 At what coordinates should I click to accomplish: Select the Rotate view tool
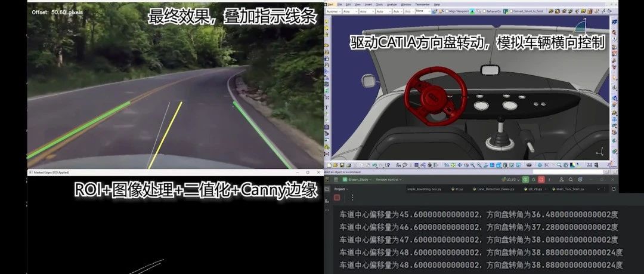(x=466, y=165)
